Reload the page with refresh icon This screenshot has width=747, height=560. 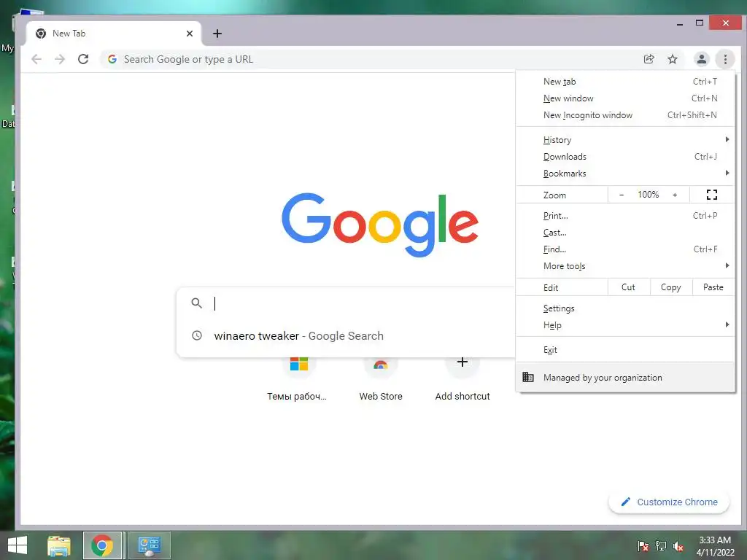point(83,59)
